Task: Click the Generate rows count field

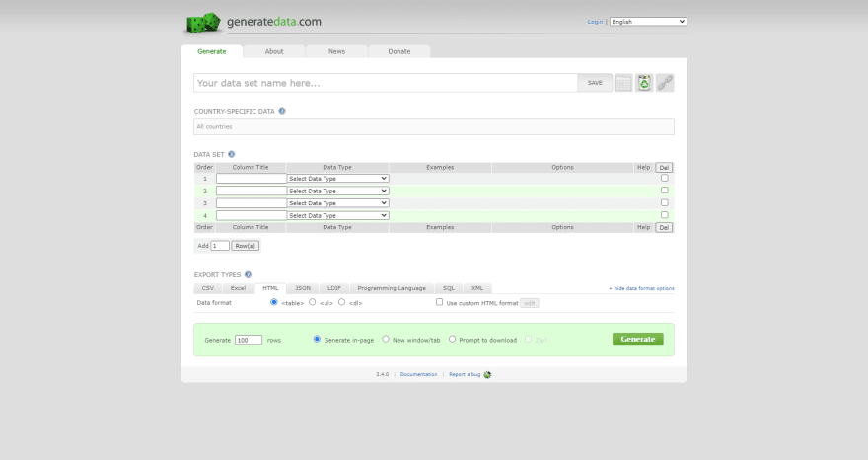Action: click(x=249, y=340)
